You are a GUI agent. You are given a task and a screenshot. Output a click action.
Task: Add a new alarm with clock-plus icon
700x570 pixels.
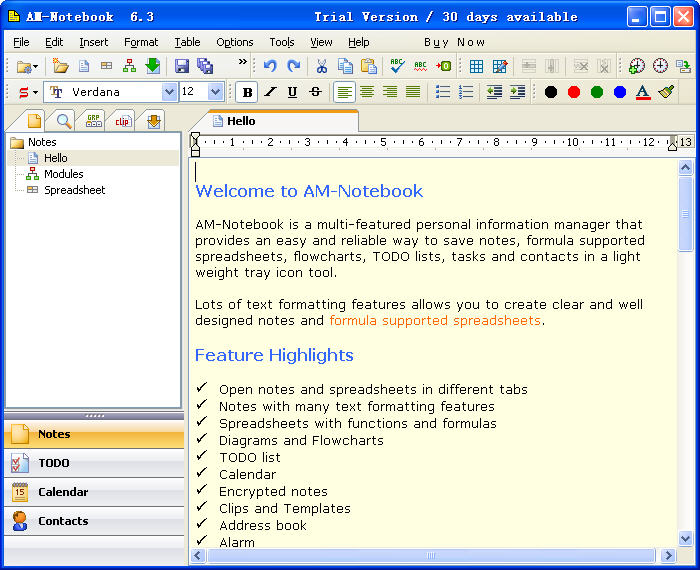637,66
